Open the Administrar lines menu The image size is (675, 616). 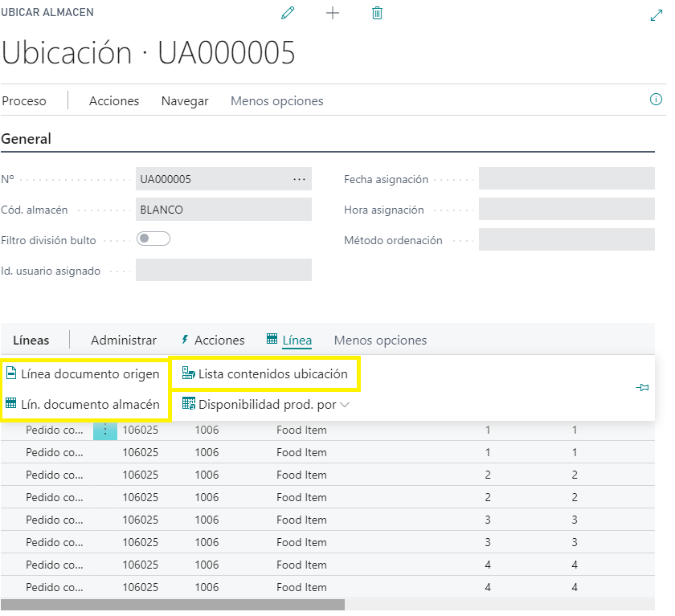[124, 341]
